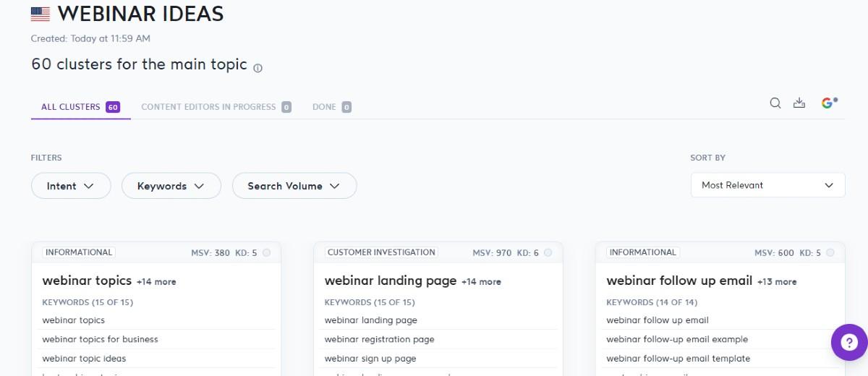This screenshot has height=376, width=868.
Task: Click the Google icon
Action: click(x=828, y=103)
